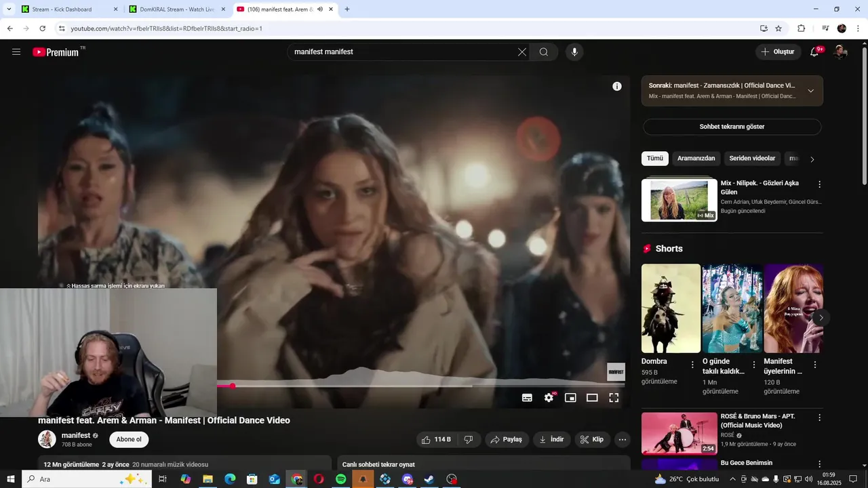Show hidden system tray icons

(x=732, y=479)
